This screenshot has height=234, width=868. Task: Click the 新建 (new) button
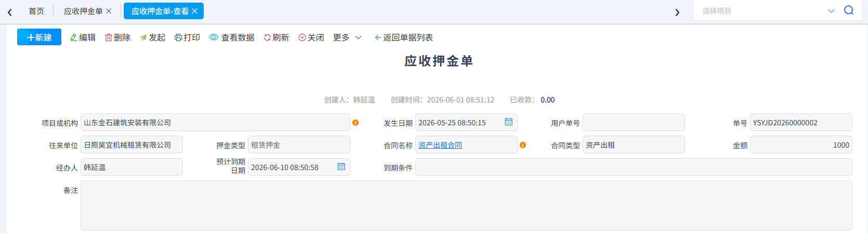coord(39,37)
